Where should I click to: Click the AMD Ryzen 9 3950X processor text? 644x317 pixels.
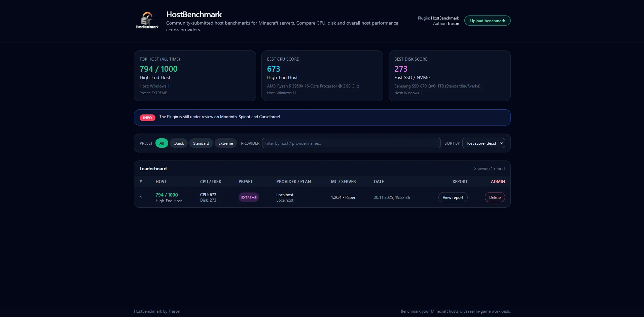tap(313, 86)
